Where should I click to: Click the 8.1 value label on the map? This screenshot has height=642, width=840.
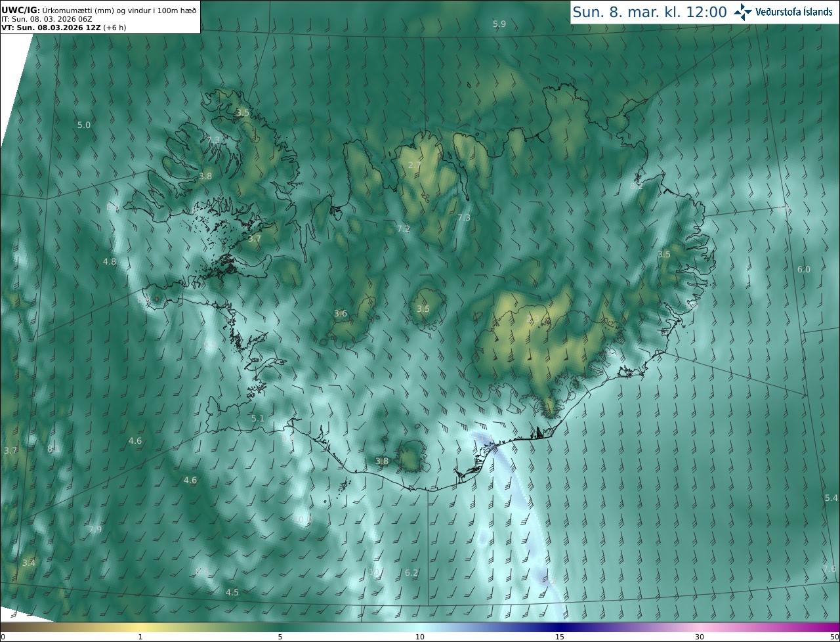click(54, 448)
